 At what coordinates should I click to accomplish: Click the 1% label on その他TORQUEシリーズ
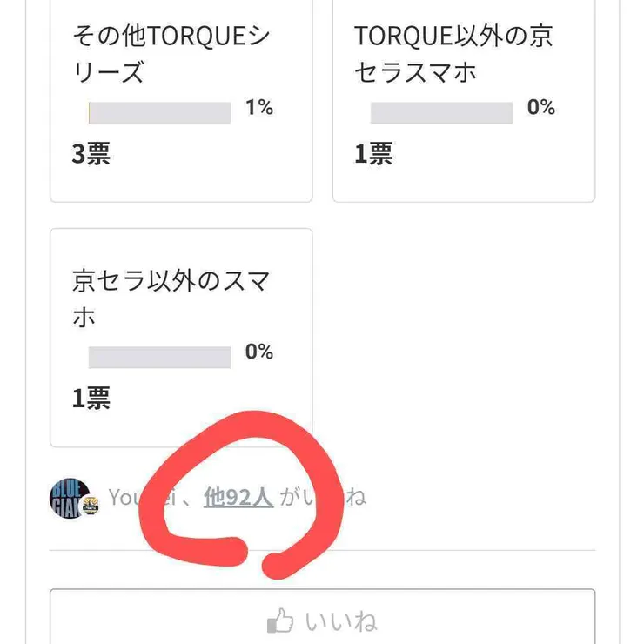[258, 107]
